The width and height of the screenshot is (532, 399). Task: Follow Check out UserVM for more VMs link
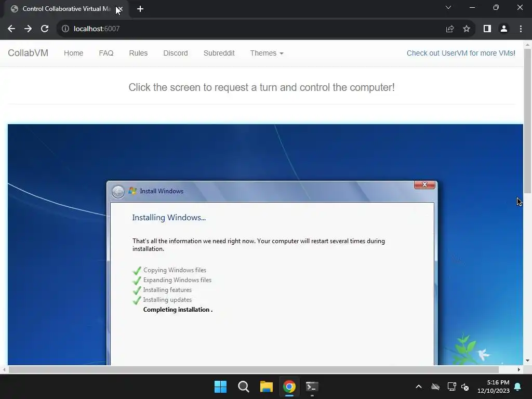(461, 54)
